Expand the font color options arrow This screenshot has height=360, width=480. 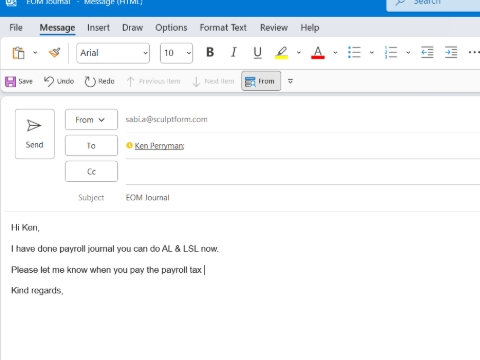click(x=335, y=53)
